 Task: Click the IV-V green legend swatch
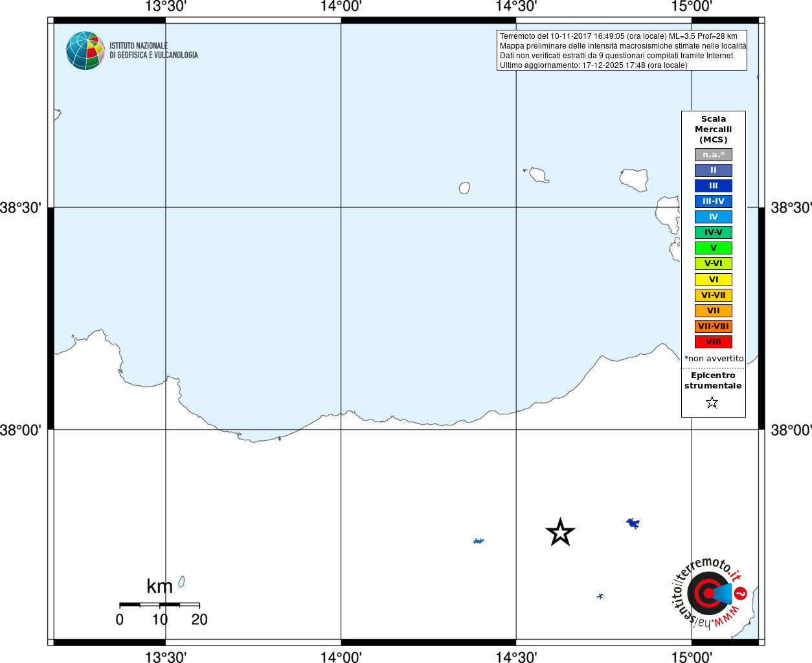click(714, 232)
